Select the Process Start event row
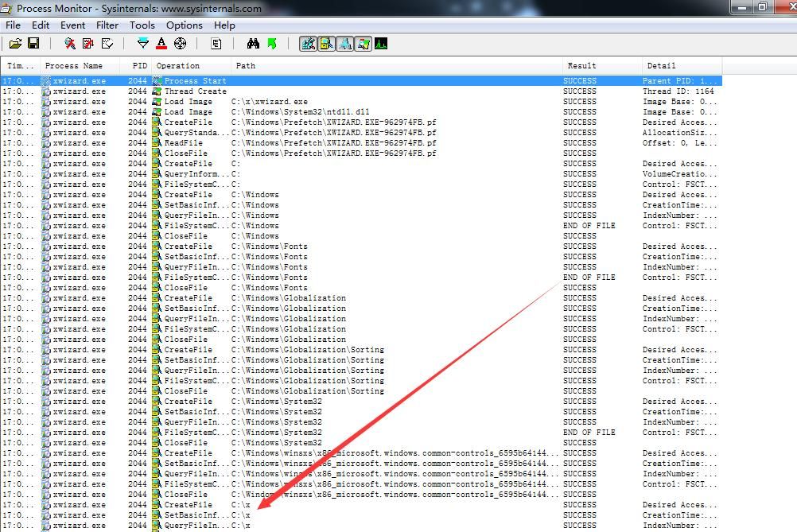 361,81
